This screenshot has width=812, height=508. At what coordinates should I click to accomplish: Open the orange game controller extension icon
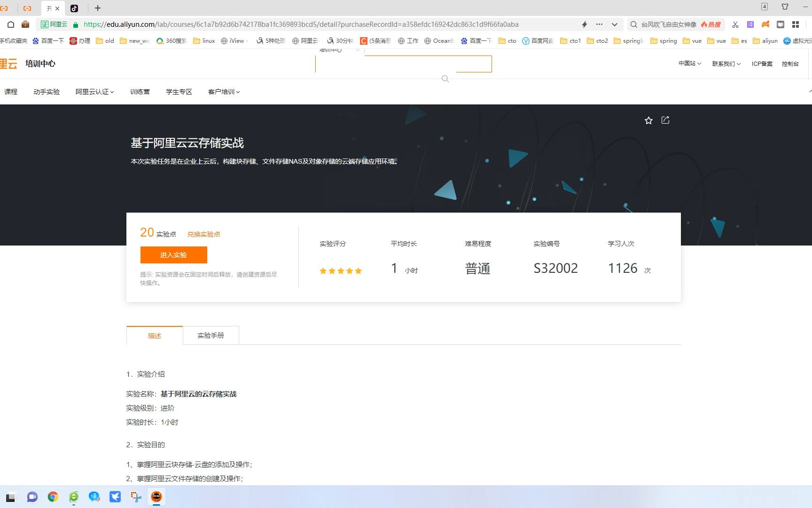pyautogui.click(x=765, y=24)
